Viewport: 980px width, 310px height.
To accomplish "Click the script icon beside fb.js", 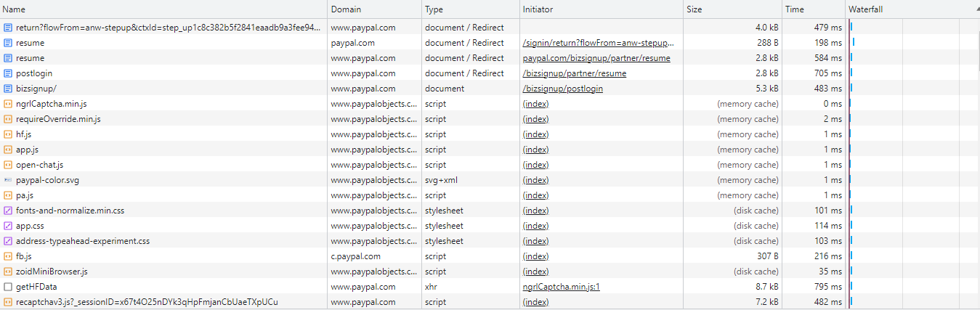I will 8,256.
